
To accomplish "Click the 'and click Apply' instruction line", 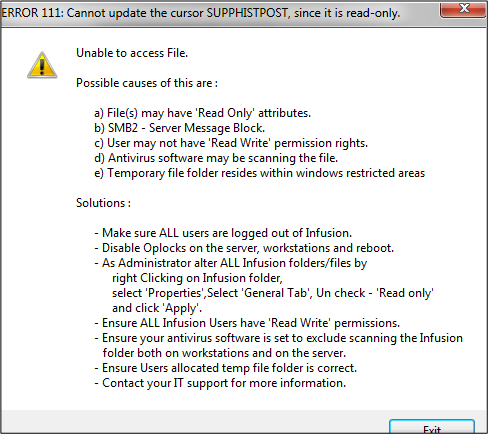I will 157,308.
